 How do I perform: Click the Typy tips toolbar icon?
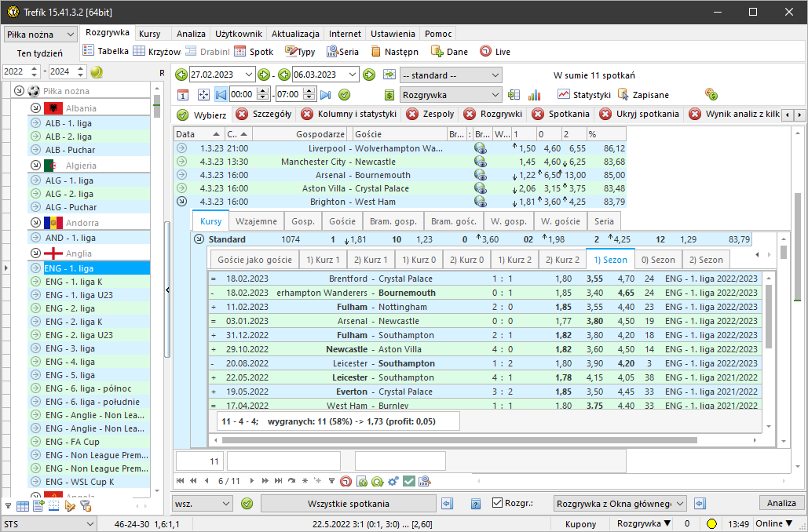pyautogui.click(x=299, y=52)
